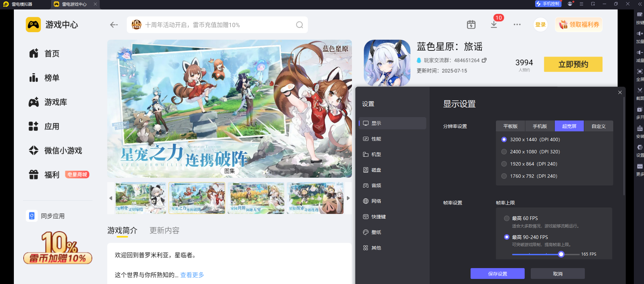The width and height of the screenshot is (644, 284).
Task: Open the 游戏简介 tab
Action: (122, 231)
